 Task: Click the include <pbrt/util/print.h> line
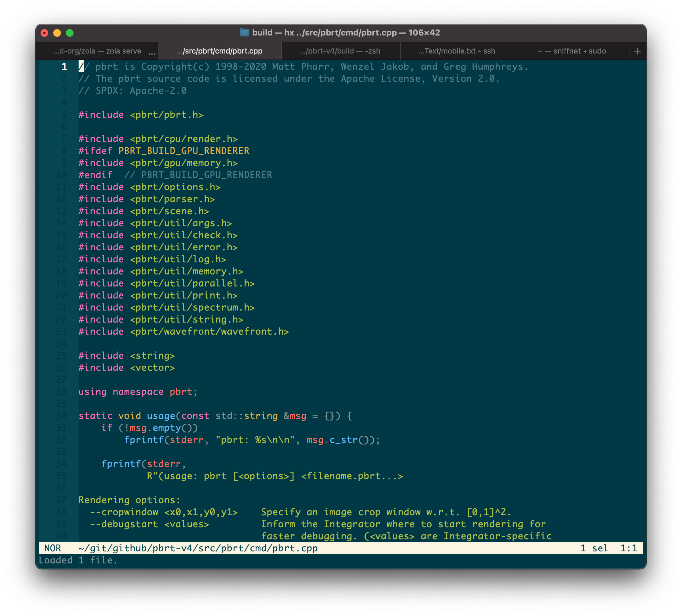[158, 295]
